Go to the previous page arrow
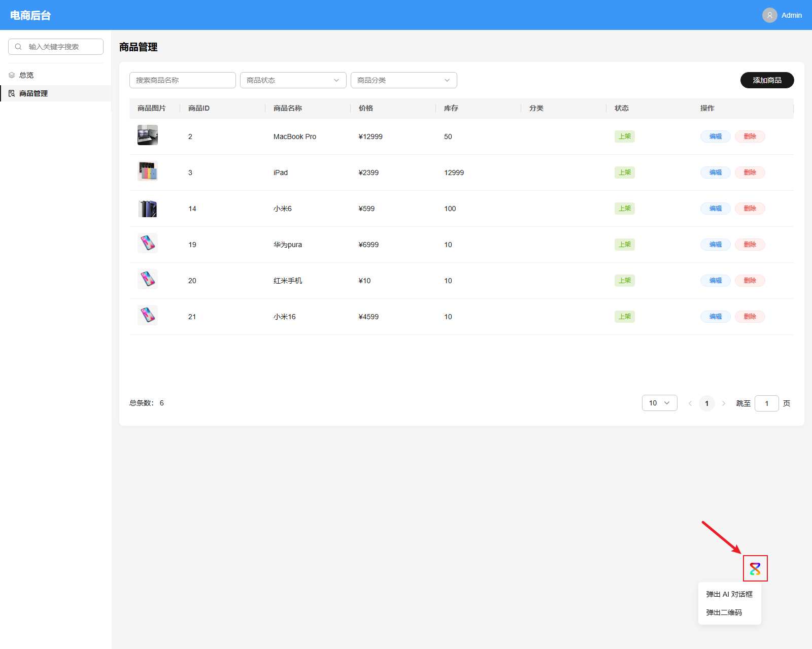Viewport: 812px width, 649px height. pos(690,403)
